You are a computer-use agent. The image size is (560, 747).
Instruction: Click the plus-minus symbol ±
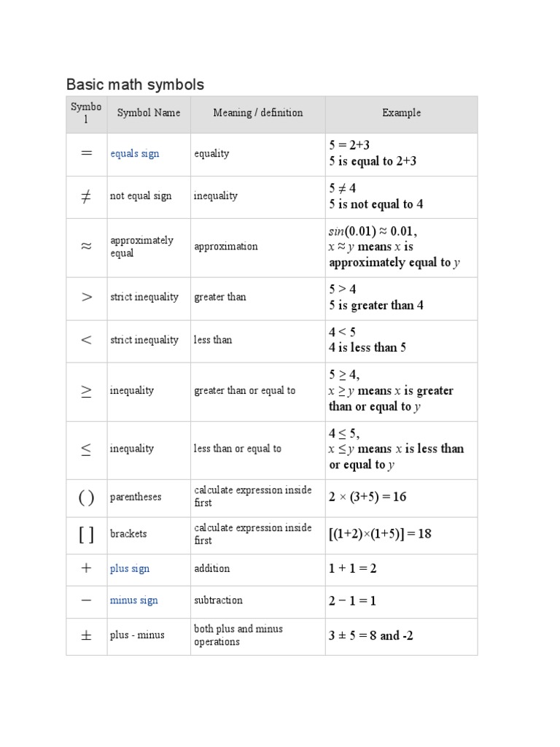tap(86, 635)
